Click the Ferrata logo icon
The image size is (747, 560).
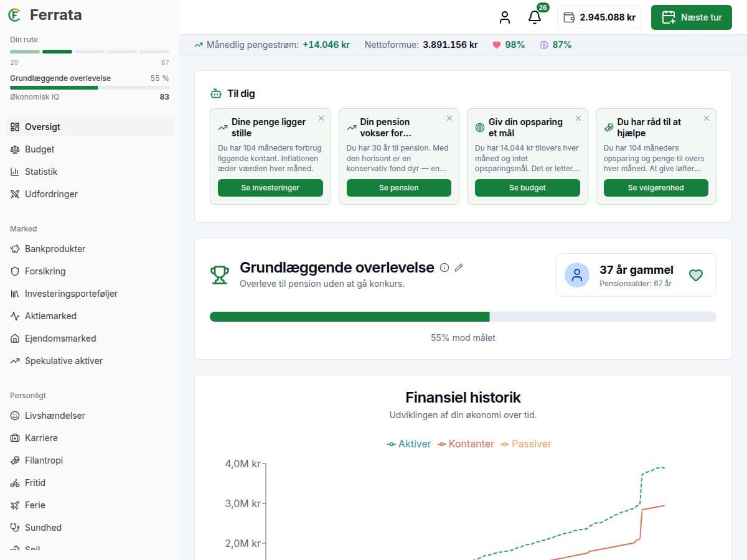pyautogui.click(x=14, y=15)
